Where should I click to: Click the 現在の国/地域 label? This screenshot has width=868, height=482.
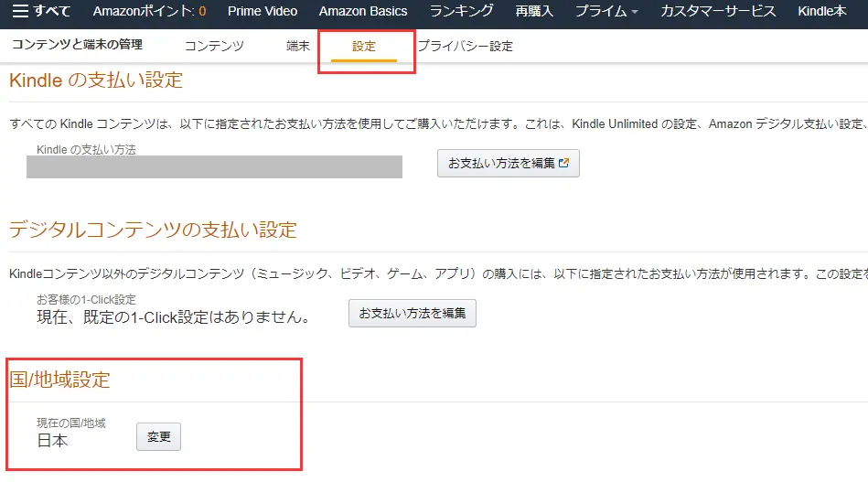pos(70,423)
